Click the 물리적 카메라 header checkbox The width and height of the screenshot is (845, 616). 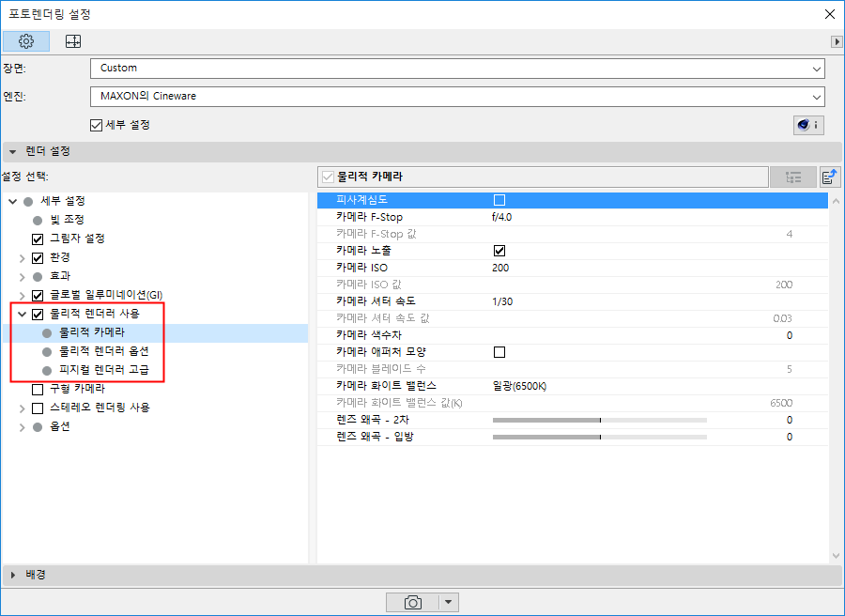click(x=328, y=177)
